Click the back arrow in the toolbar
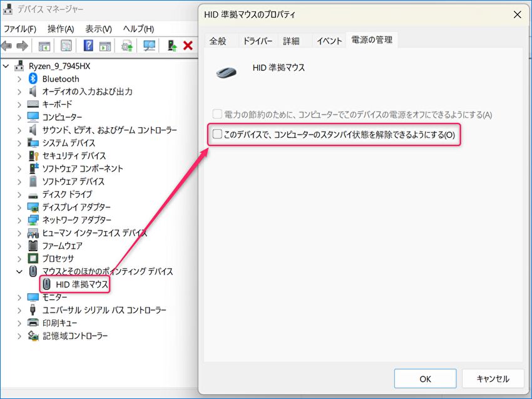Screen dimensions: 532x399 7,46
